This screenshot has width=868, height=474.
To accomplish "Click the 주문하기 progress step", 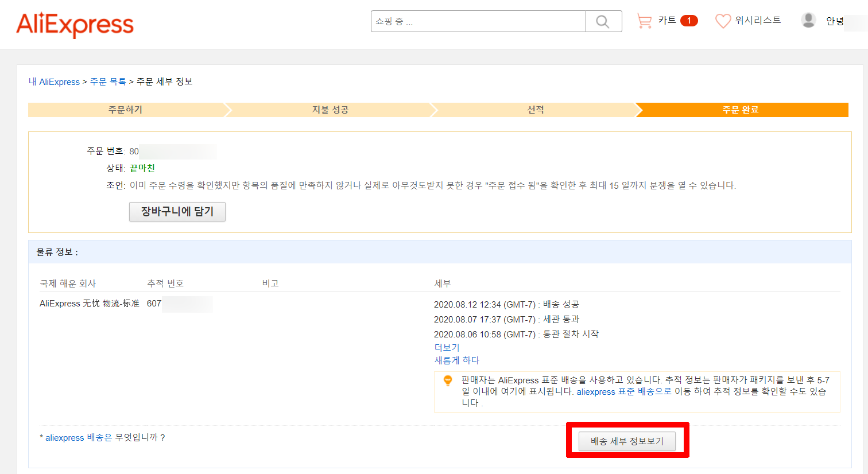I will coord(126,110).
